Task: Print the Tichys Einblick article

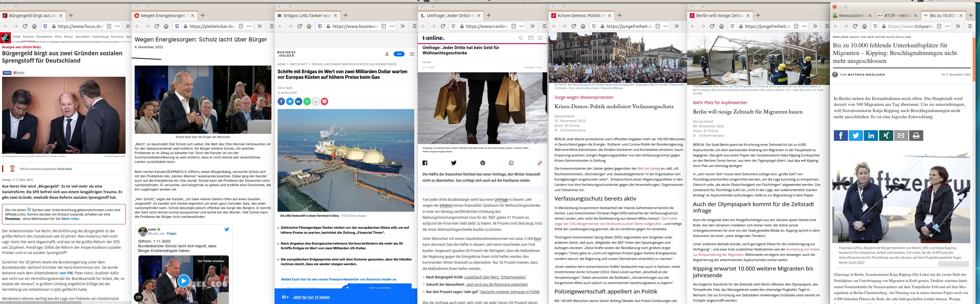Action: tap(916, 136)
